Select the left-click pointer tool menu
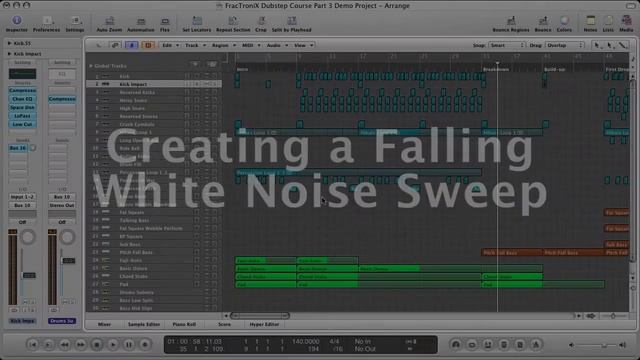640x360 pixels. (597, 45)
